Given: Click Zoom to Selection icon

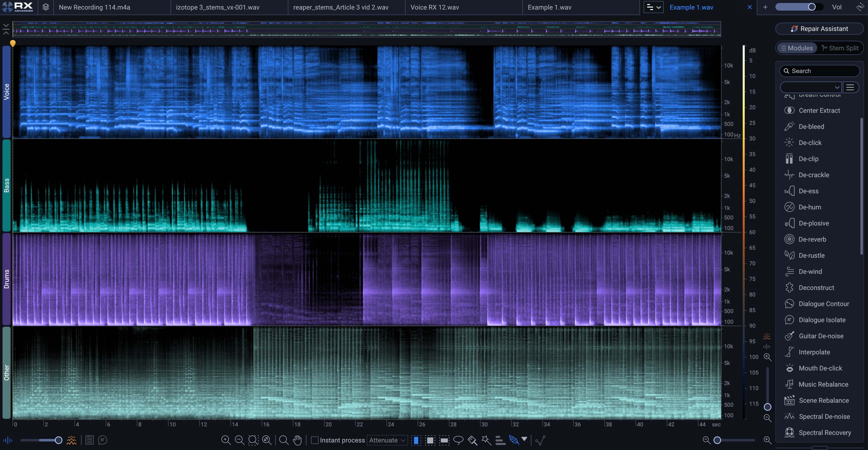Looking at the screenshot, I should click(x=253, y=440).
